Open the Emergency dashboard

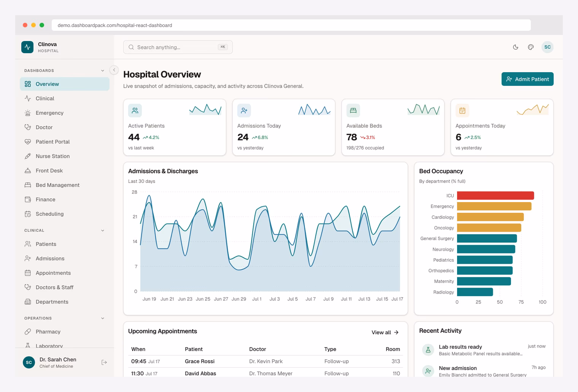tap(65, 113)
